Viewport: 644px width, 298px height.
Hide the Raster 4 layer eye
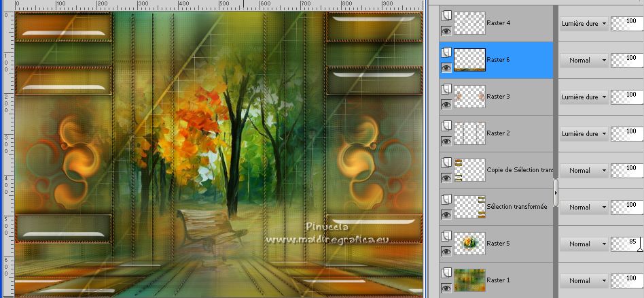click(x=446, y=31)
